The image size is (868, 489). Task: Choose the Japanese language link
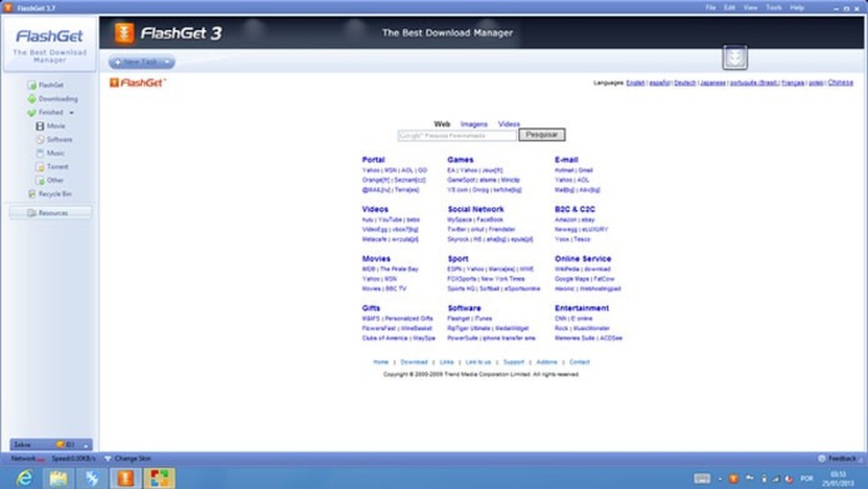tap(713, 83)
